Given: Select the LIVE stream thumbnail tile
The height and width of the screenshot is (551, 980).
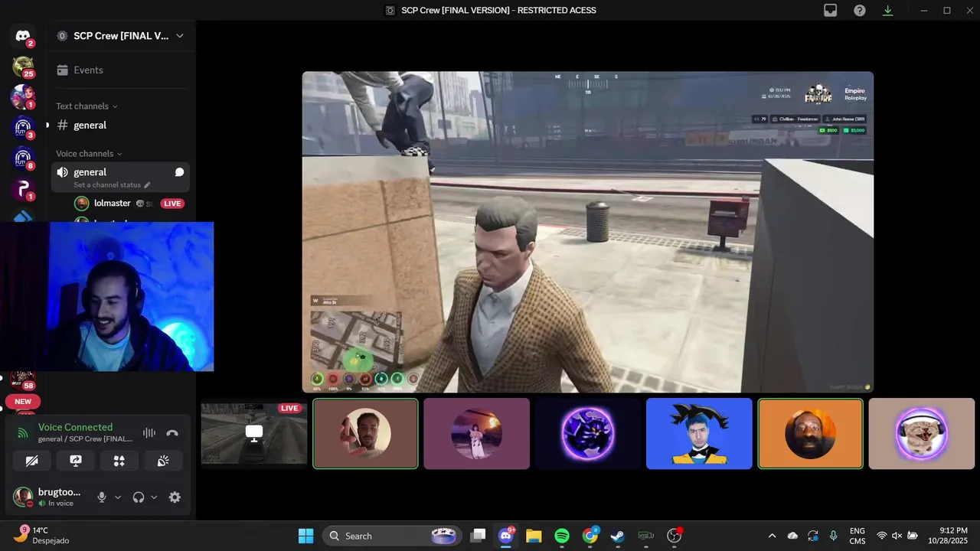Looking at the screenshot, I should pyautogui.click(x=254, y=433).
